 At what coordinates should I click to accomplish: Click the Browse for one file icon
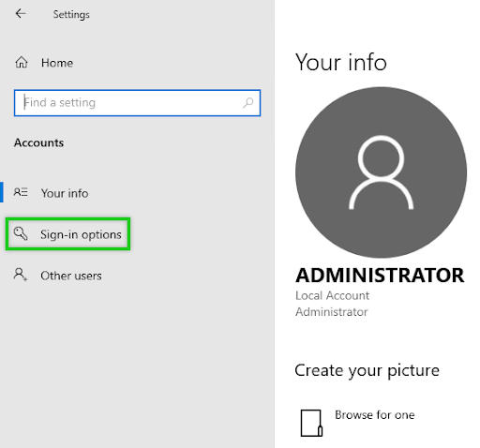click(311, 423)
